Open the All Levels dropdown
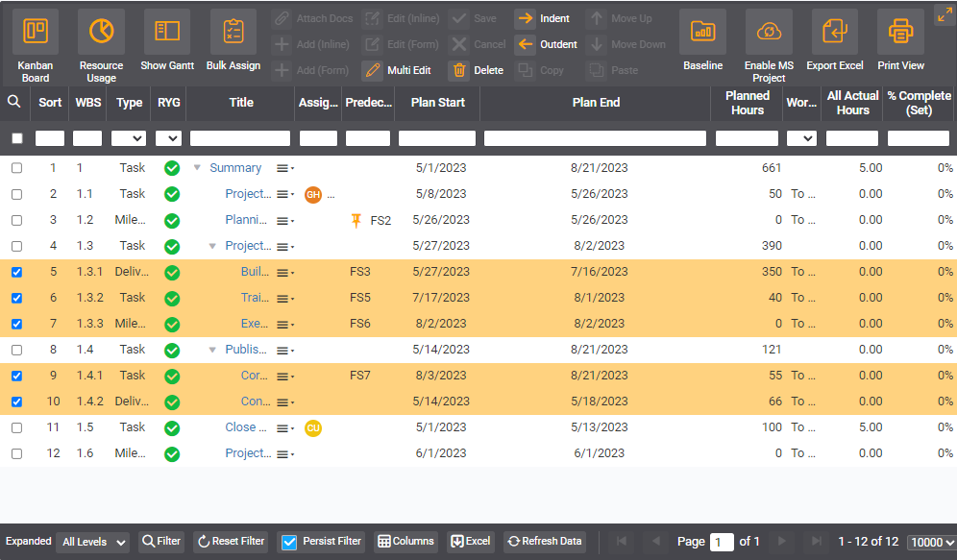The height and width of the screenshot is (560, 957). pos(92,541)
